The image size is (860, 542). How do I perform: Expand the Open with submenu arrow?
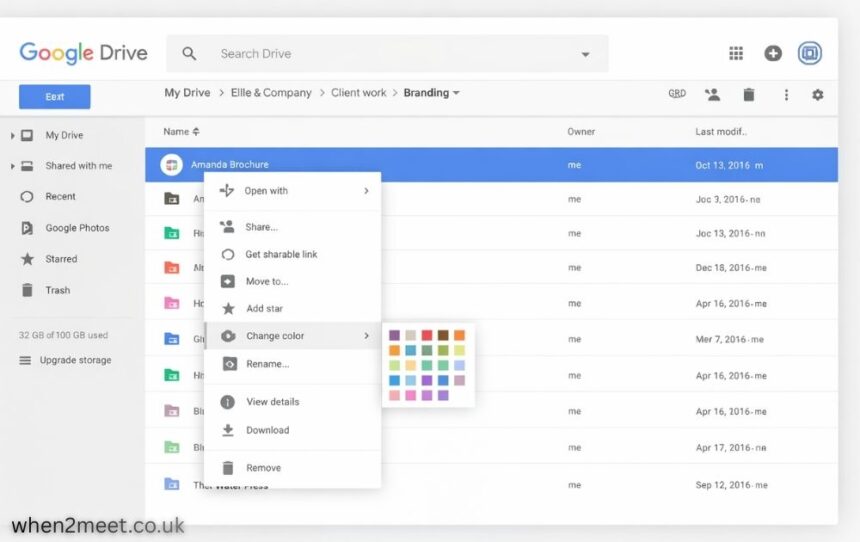pos(366,190)
